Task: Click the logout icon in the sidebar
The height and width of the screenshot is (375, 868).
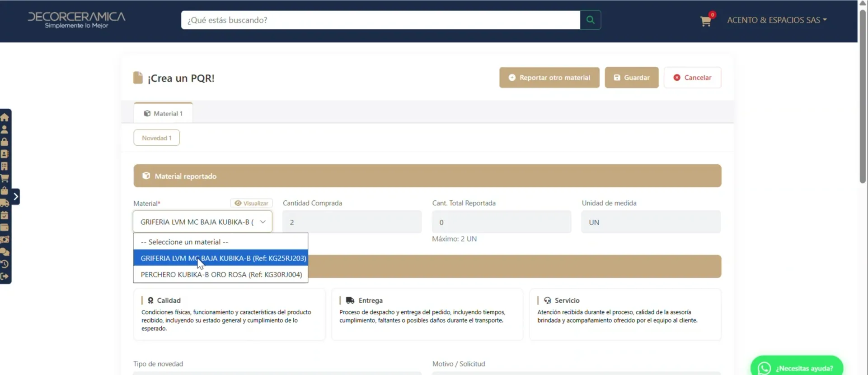Action: click(x=5, y=276)
